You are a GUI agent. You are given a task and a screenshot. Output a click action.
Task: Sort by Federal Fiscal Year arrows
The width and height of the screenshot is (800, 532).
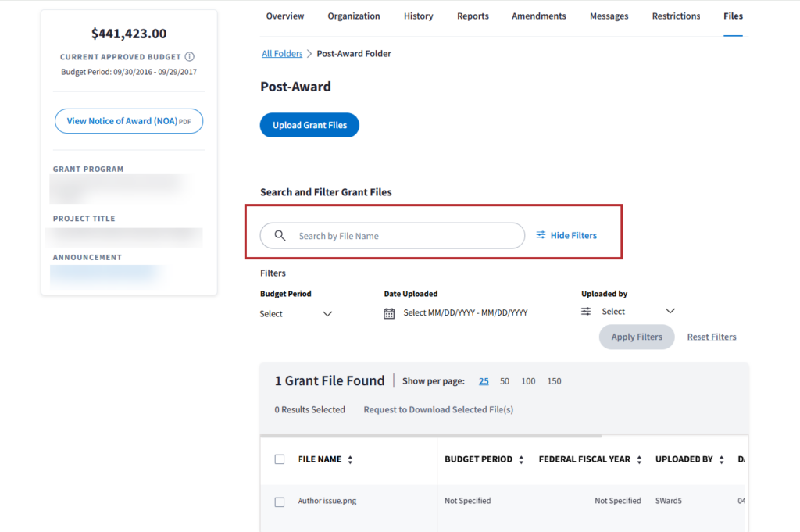(639, 460)
